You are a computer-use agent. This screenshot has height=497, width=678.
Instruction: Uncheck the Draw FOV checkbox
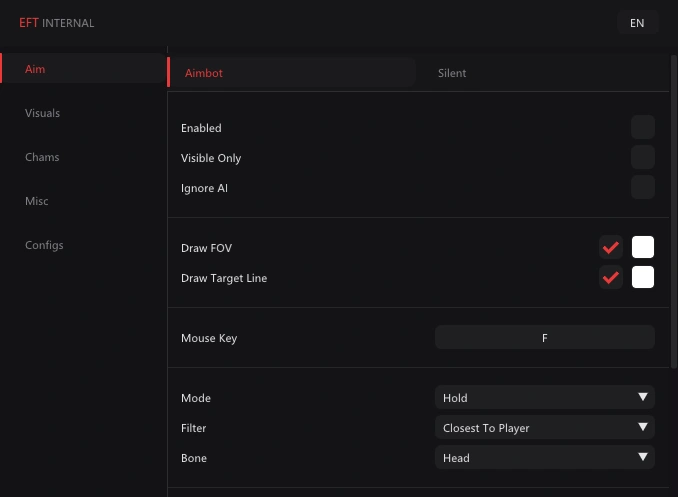coord(611,247)
